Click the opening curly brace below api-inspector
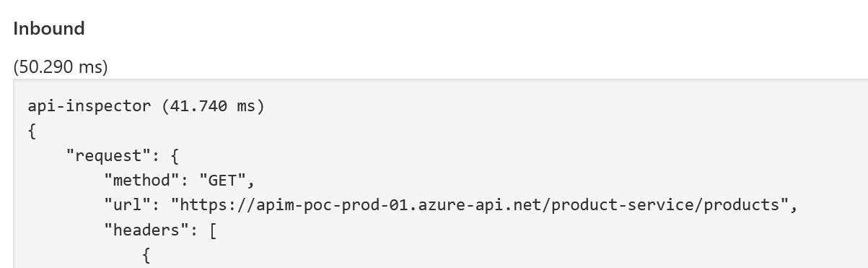The height and width of the screenshot is (268, 868). tap(32, 131)
